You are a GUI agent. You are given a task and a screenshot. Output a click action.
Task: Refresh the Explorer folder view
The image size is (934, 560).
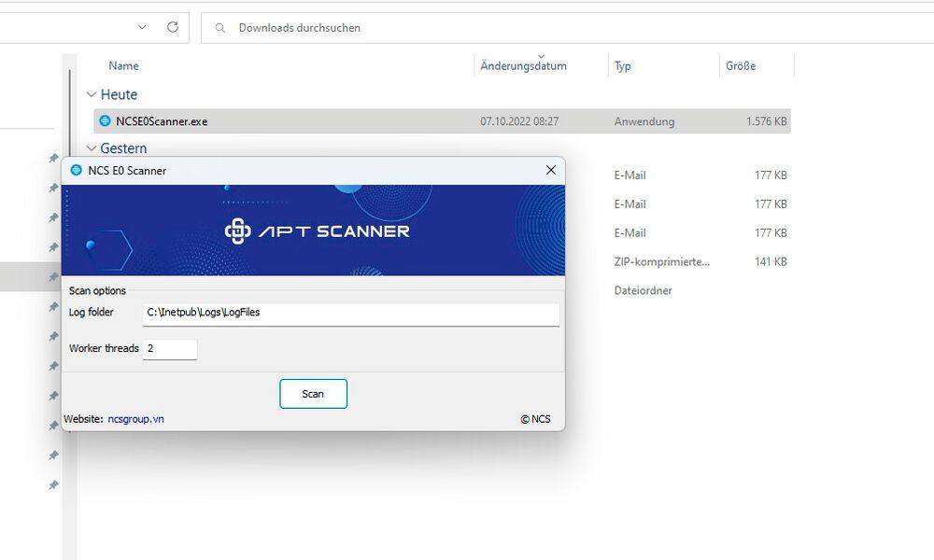coord(173,27)
